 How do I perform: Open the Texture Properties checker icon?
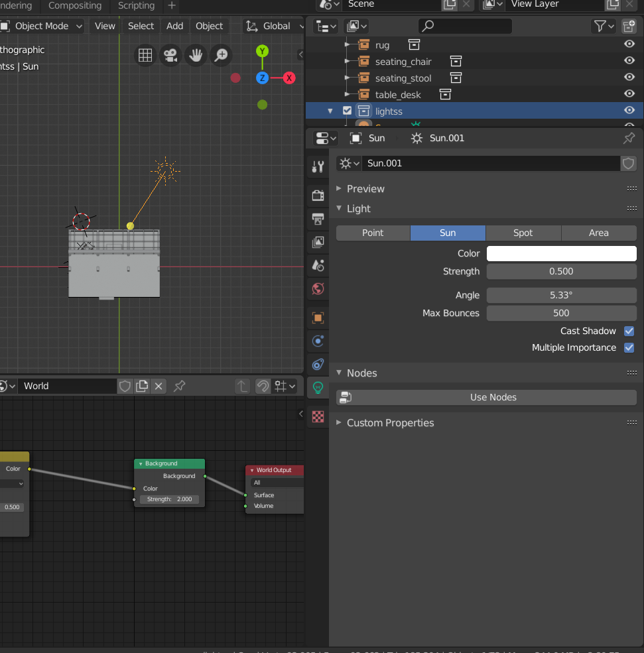point(318,416)
